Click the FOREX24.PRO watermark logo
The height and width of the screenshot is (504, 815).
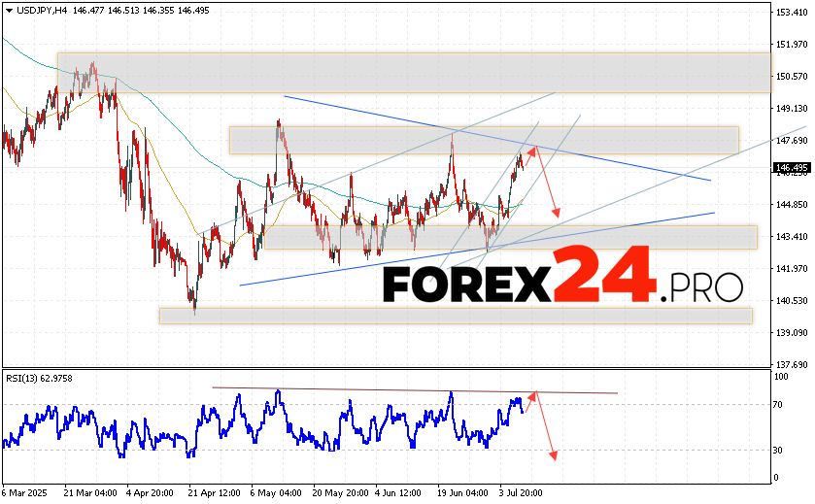(x=561, y=285)
